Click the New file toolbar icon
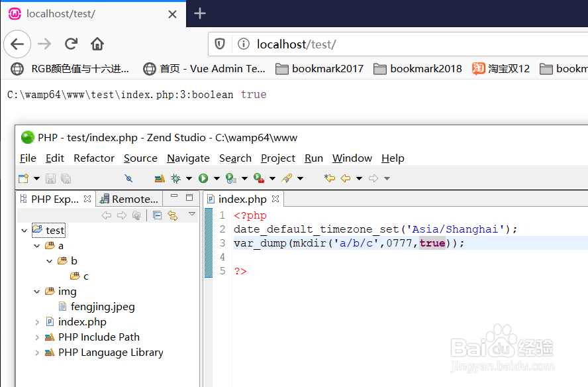588x387 pixels. tap(24, 178)
